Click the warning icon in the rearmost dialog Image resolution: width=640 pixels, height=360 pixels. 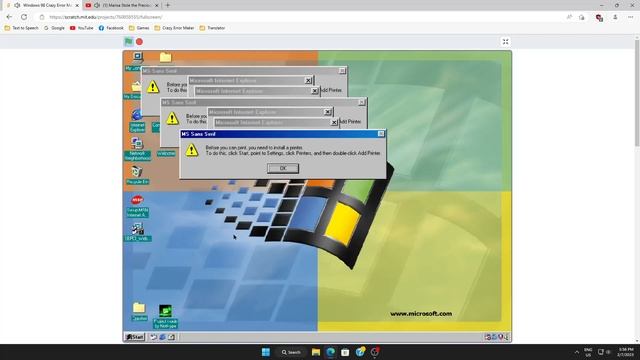(153, 87)
